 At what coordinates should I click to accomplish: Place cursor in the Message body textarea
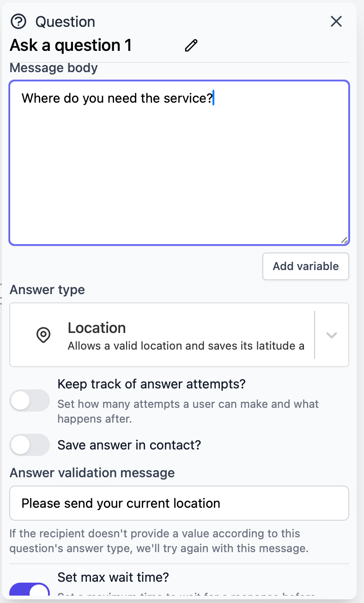tap(179, 162)
